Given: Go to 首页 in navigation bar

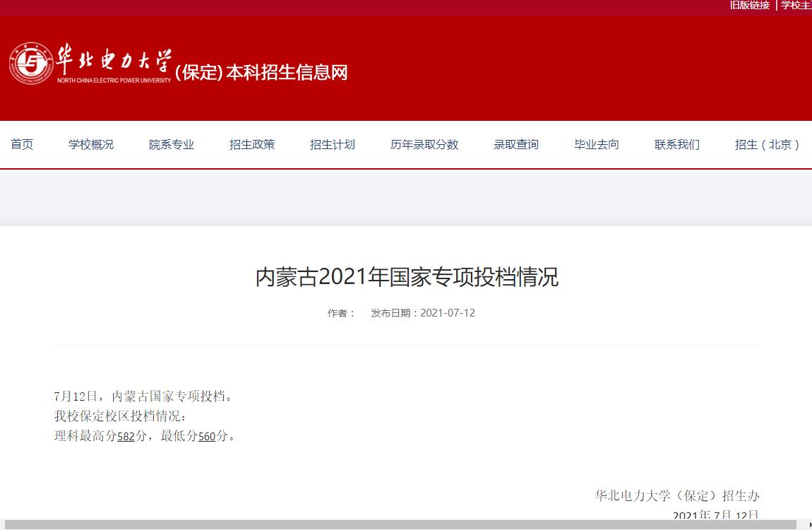Looking at the screenshot, I should tap(22, 145).
